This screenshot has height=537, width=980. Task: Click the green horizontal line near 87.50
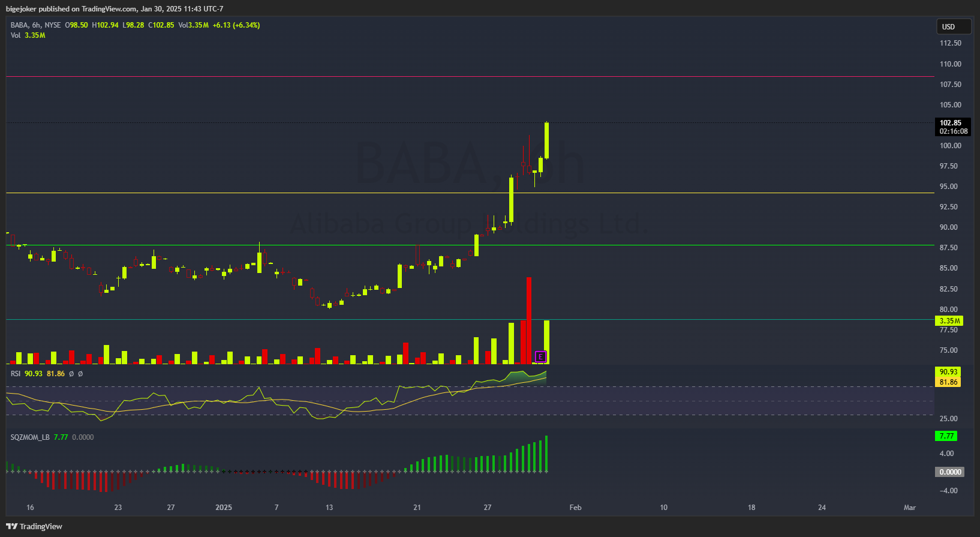[470, 245]
